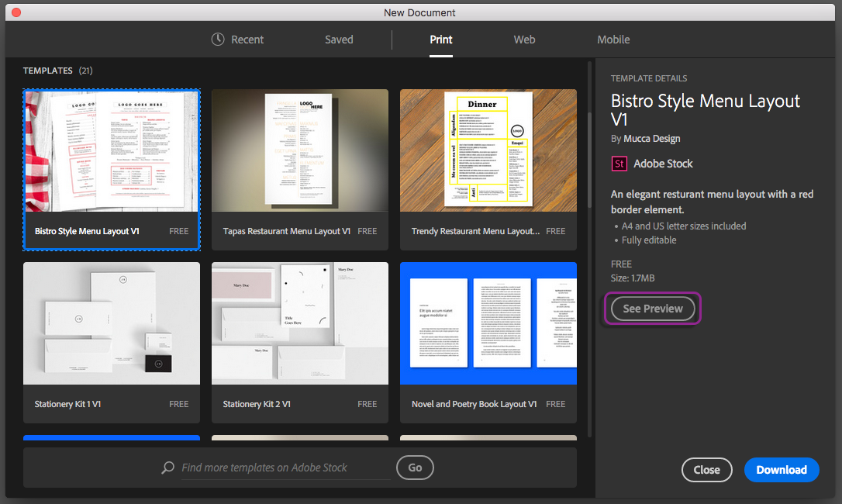Switch to the Mobile tab
Image resolution: width=842 pixels, height=504 pixels.
click(613, 40)
